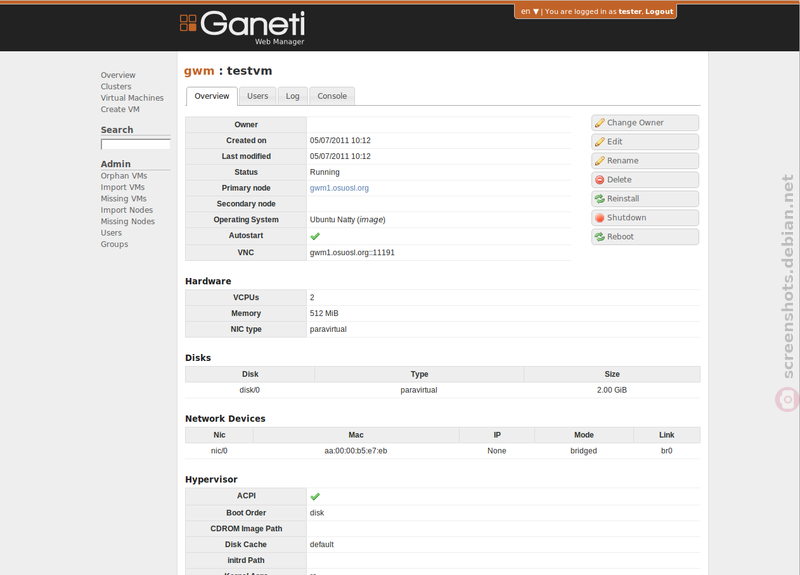Switch to the Overview tab
Screen dimensions: 800x575
212,96
